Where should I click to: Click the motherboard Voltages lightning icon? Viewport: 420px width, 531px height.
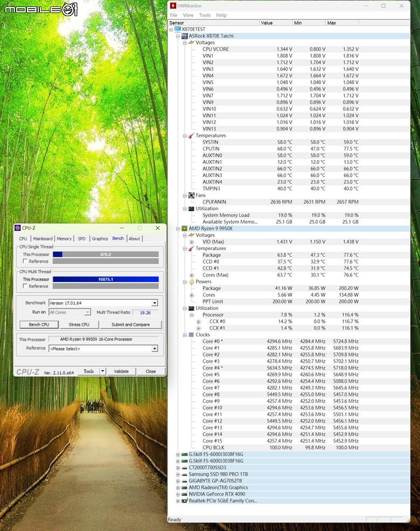tap(191, 43)
